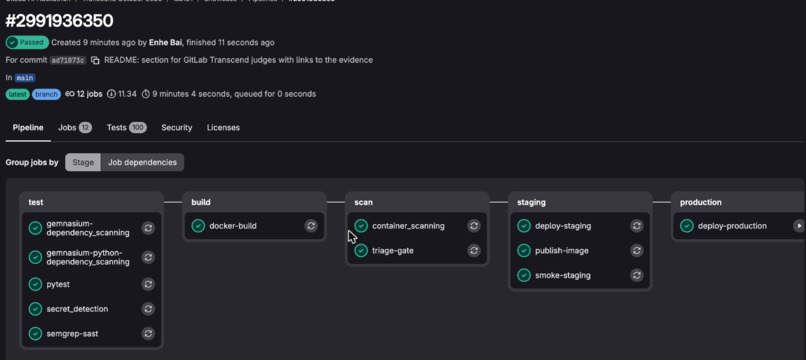Click publish-image passed status icon
806x360 pixels.
click(524, 250)
